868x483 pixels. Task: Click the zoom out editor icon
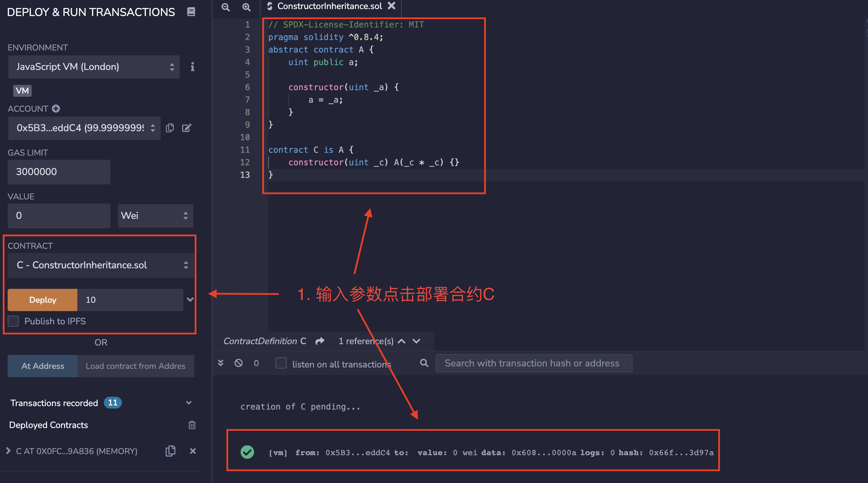click(225, 7)
